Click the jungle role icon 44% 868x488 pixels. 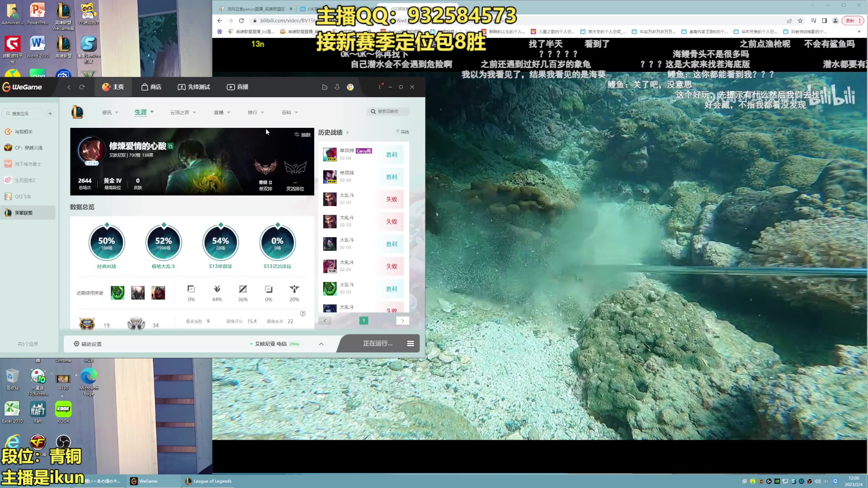217,289
